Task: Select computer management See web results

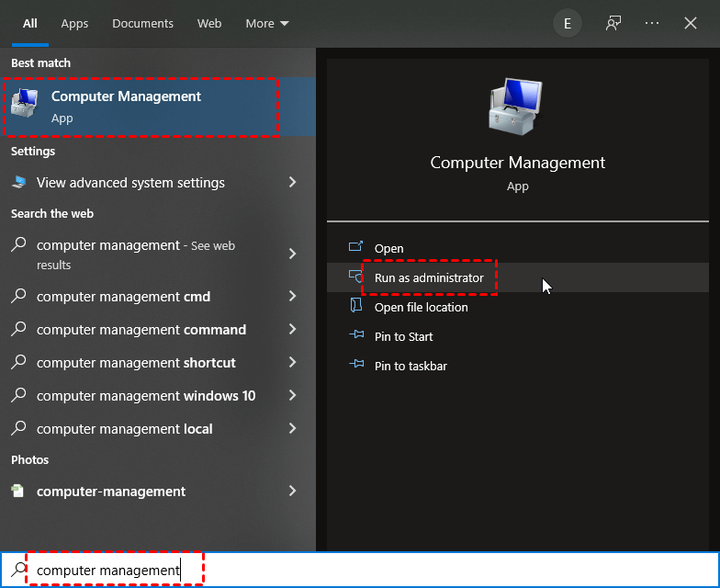Action: click(x=158, y=254)
